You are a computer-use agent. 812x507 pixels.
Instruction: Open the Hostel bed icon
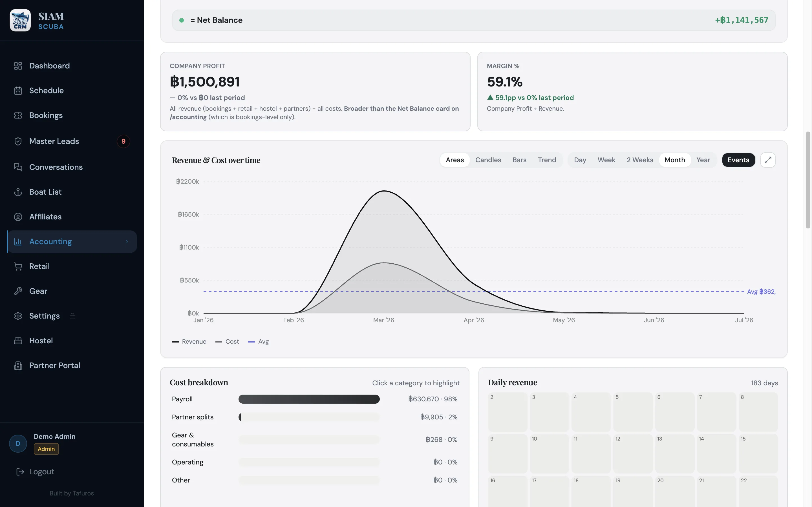pos(18,341)
